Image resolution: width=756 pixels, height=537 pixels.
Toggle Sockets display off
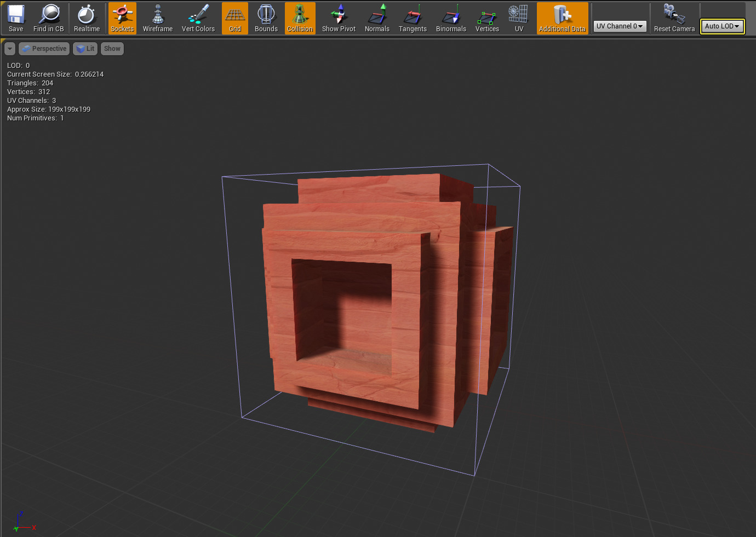(122, 18)
